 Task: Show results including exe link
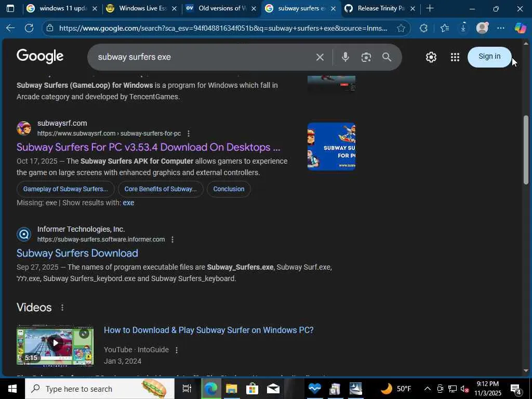(x=128, y=203)
